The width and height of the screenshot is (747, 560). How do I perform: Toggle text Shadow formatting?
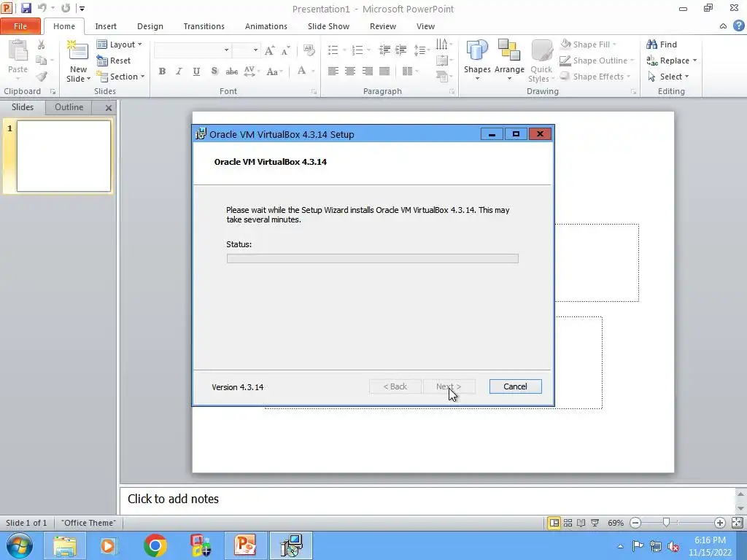pos(214,71)
